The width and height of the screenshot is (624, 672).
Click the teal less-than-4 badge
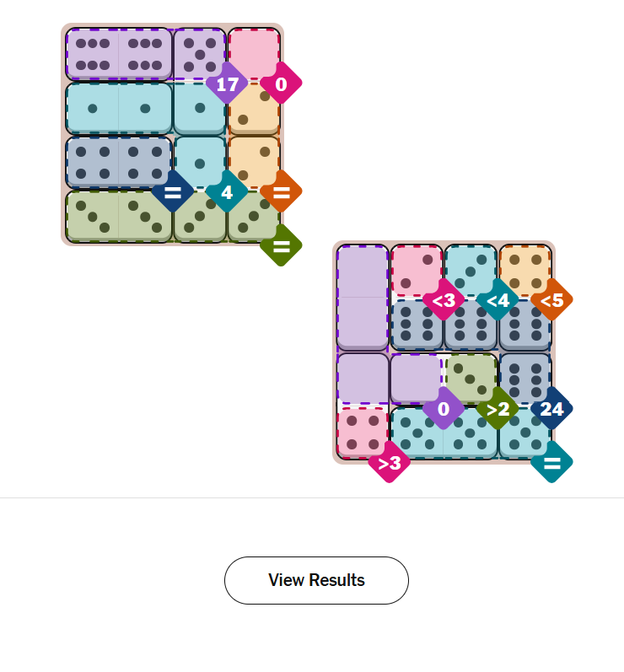click(498, 300)
